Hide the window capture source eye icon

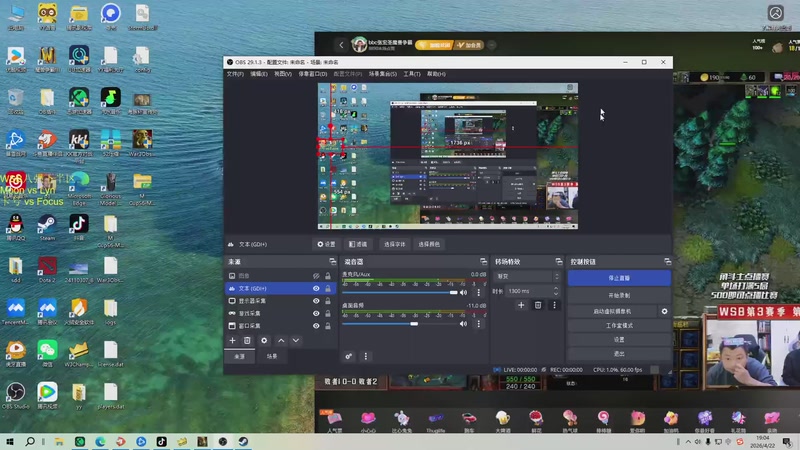(316, 326)
